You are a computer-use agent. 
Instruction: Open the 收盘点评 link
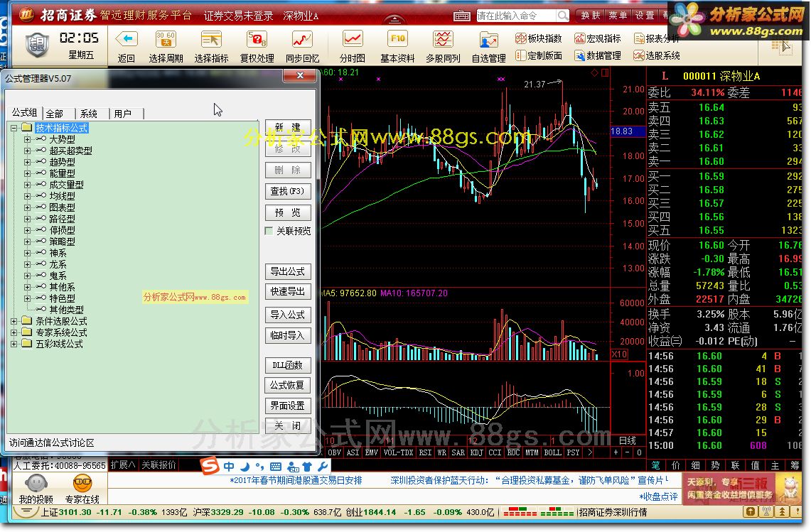pyautogui.click(x=658, y=496)
